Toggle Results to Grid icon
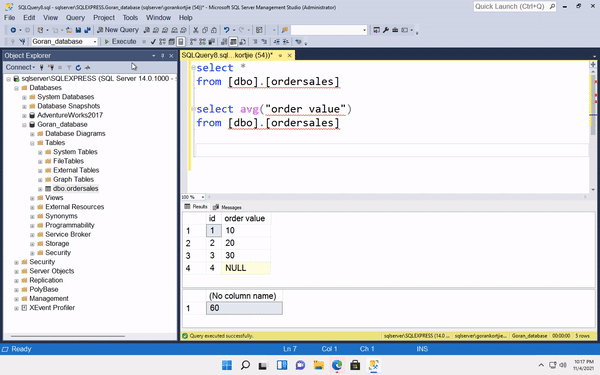600x375 pixels. [x=233, y=41]
